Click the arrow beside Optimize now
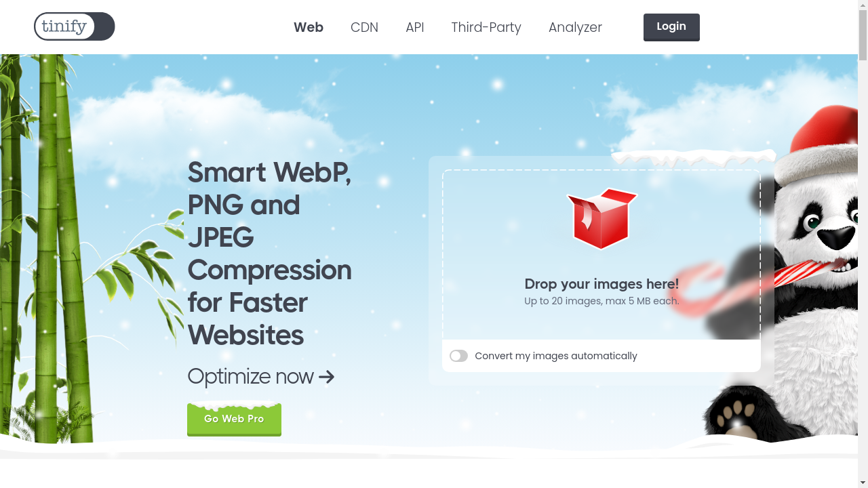 coord(327,377)
